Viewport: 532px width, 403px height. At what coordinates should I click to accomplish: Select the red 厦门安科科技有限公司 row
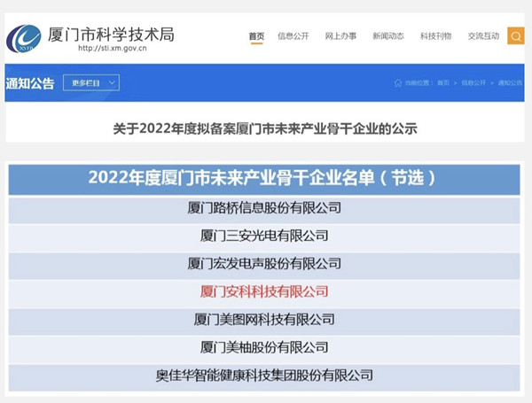pyautogui.click(x=264, y=291)
